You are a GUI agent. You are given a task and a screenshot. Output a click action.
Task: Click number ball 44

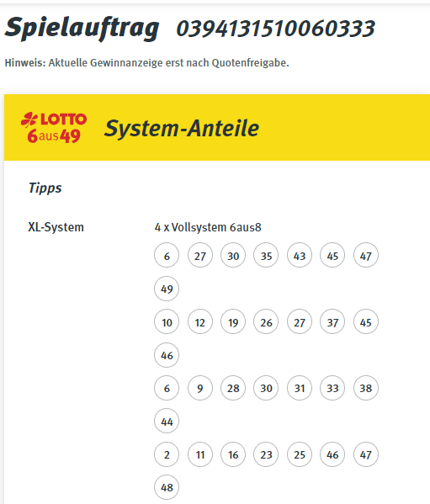tap(167, 421)
